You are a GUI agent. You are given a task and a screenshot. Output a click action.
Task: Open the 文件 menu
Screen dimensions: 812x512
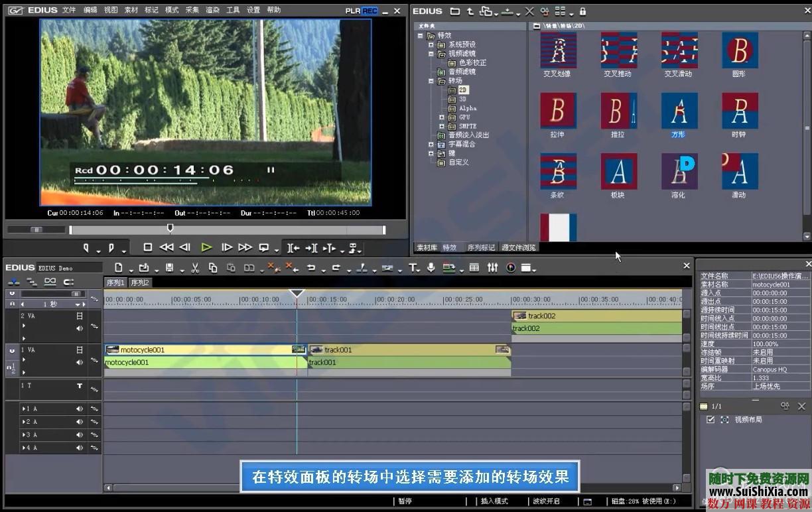tap(68, 10)
